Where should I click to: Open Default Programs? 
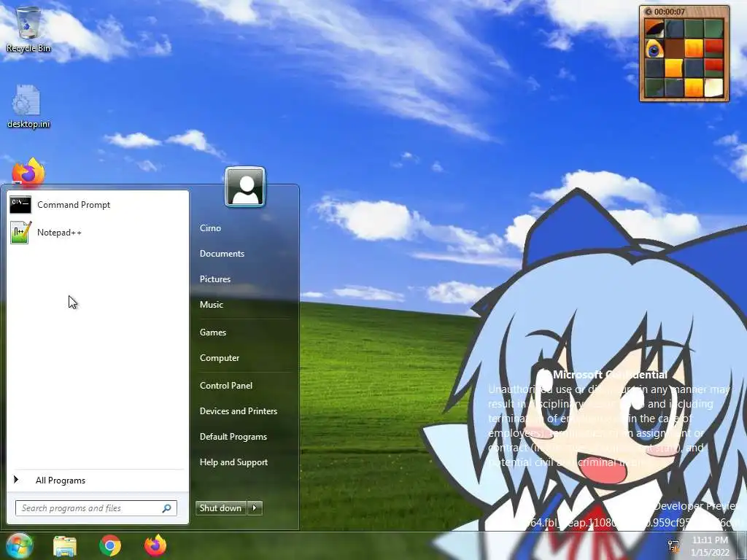[x=233, y=437]
